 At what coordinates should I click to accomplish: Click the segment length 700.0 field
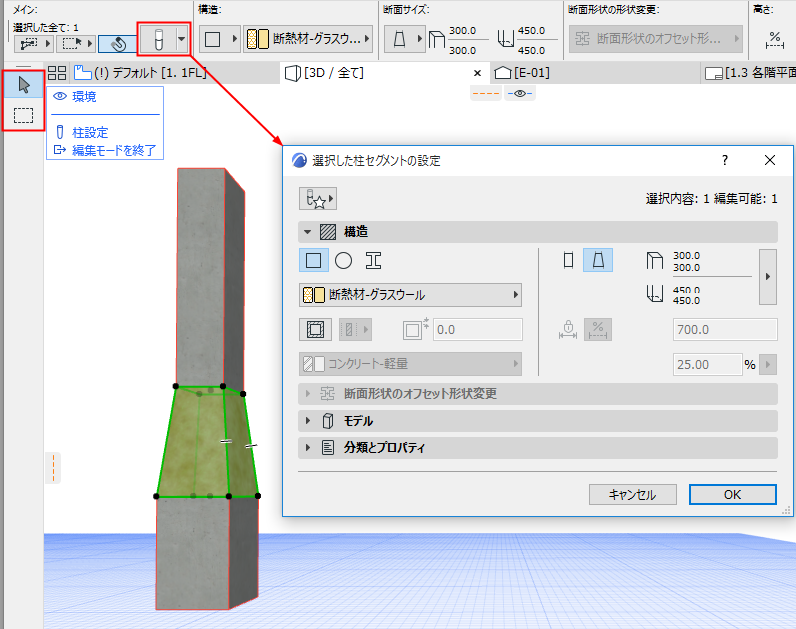click(725, 330)
